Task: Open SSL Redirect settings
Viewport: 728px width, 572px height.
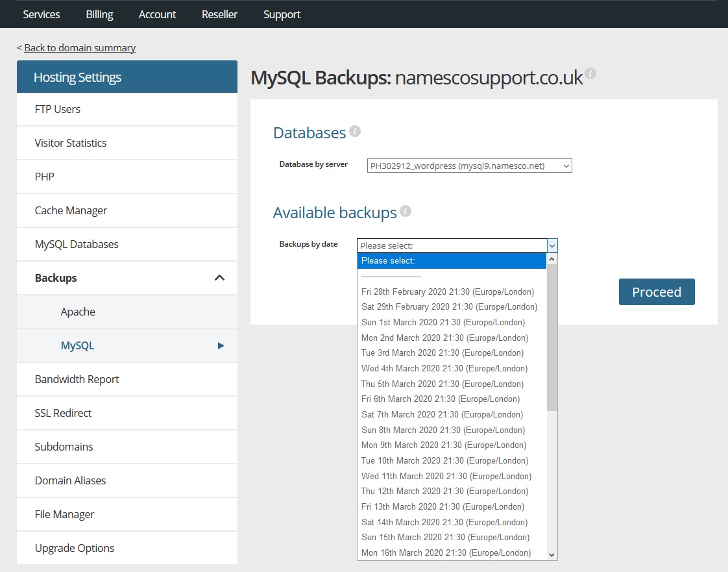Action: pyautogui.click(x=127, y=413)
